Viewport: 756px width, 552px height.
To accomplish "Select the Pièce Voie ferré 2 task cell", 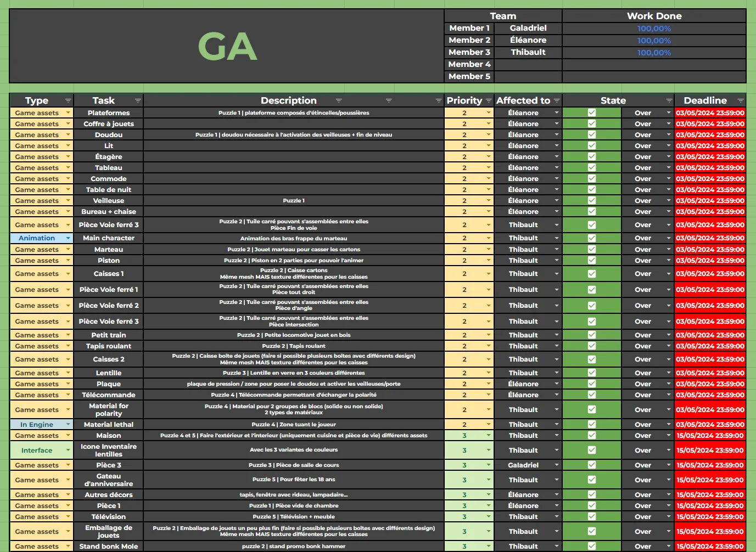I will [109, 306].
